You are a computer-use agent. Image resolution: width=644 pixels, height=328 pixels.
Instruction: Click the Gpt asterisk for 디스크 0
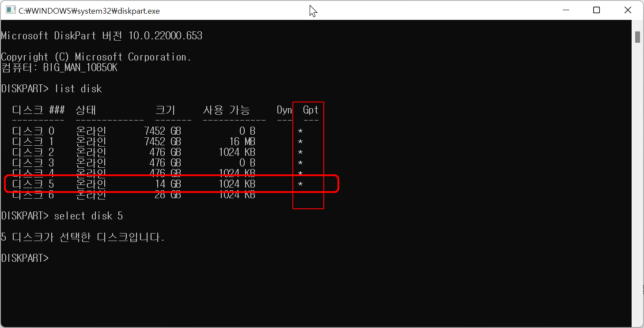(x=300, y=132)
